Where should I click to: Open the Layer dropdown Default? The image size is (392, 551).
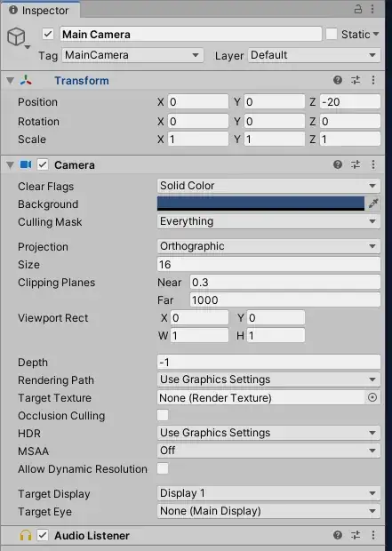314,55
